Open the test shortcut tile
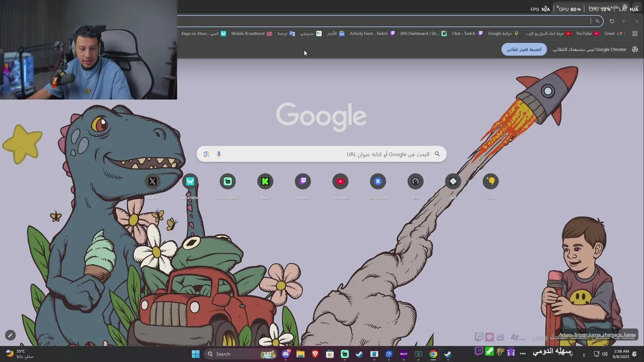The height and width of the screenshot is (362, 644). click(416, 187)
